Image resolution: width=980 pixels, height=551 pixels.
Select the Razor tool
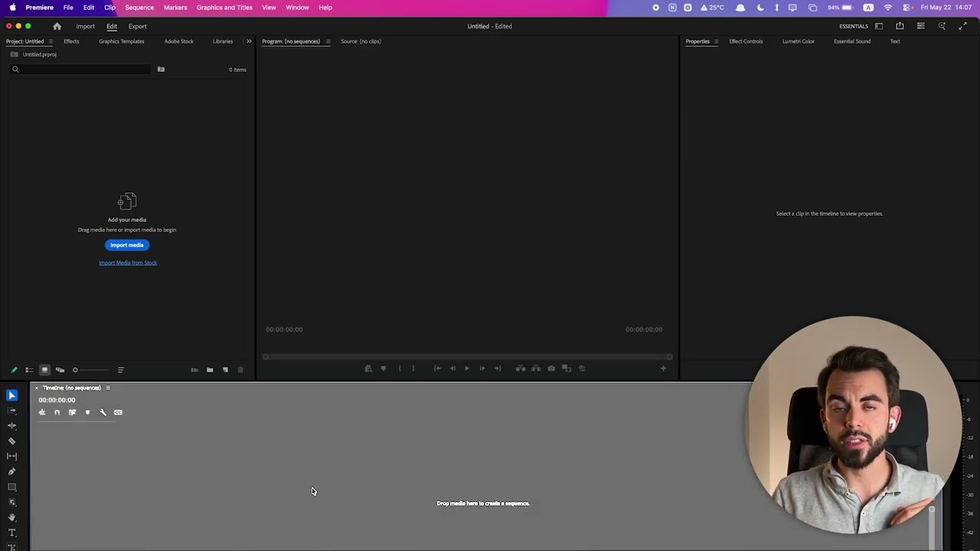coord(11,441)
